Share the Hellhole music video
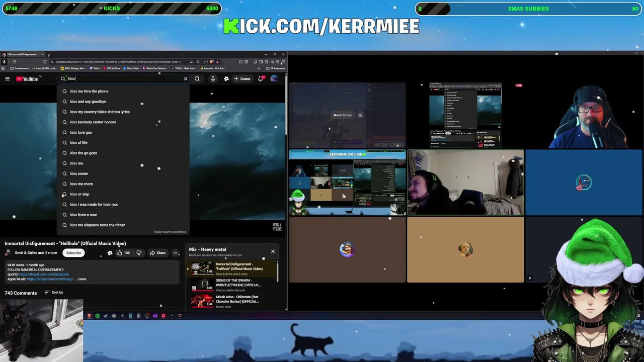The height and width of the screenshot is (362, 644). (x=157, y=253)
